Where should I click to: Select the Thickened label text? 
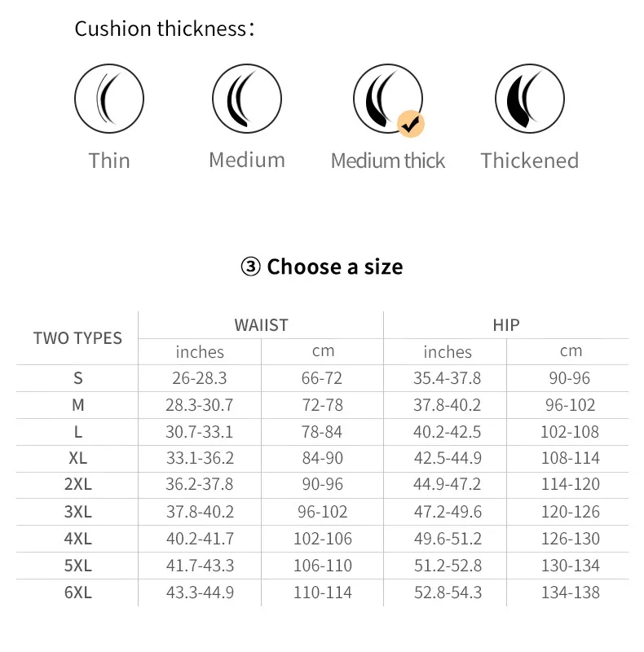click(529, 160)
